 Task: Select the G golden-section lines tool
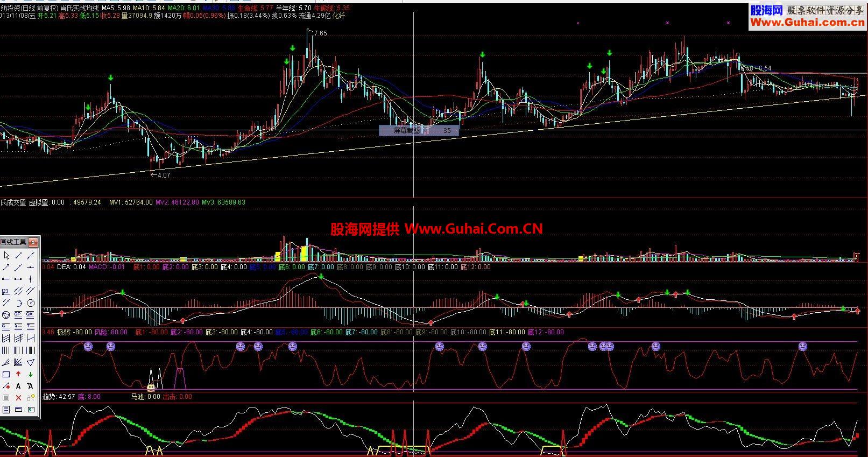tap(6, 326)
